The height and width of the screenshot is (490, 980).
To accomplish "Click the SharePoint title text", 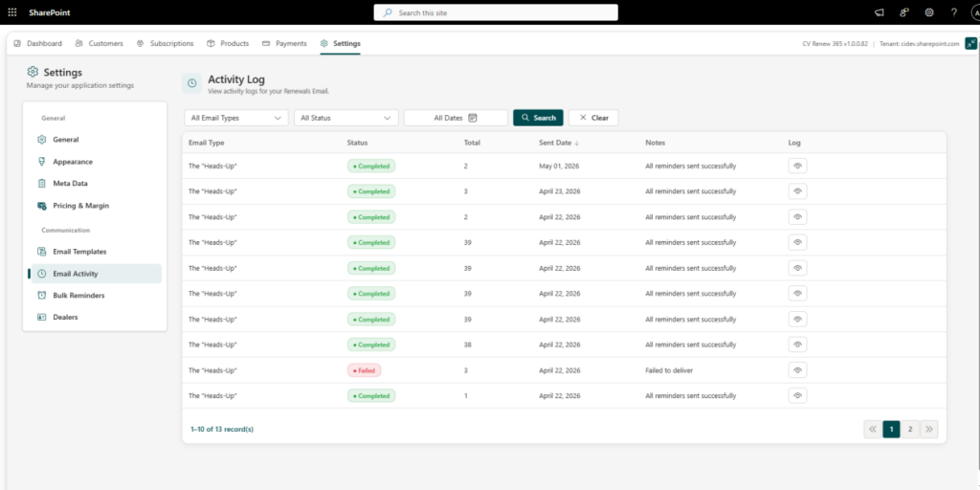I will point(50,12).
